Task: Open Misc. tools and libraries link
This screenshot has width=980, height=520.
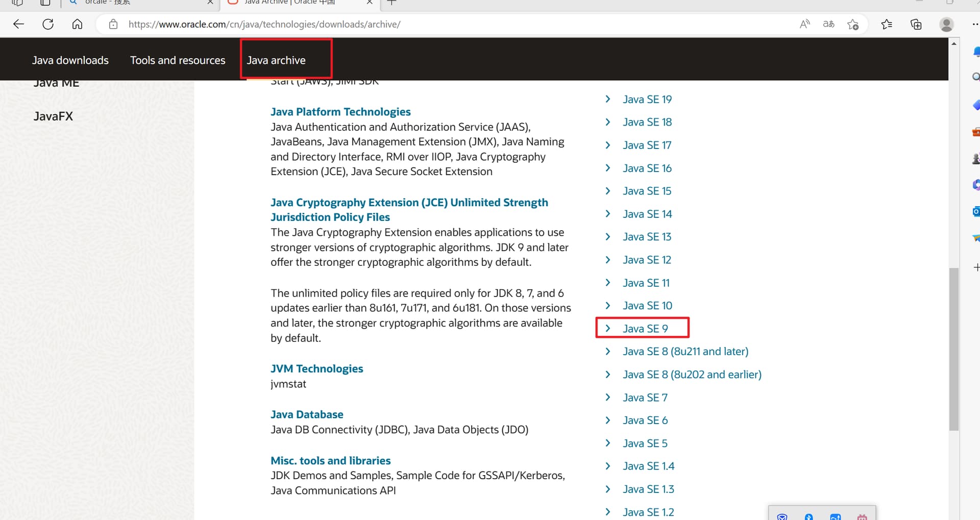Action: pyautogui.click(x=330, y=461)
